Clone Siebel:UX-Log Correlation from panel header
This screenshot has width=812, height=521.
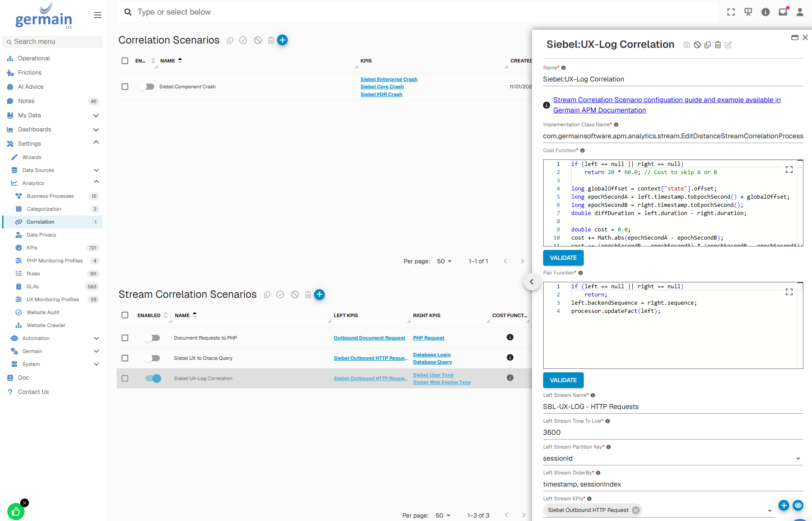click(707, 45)
